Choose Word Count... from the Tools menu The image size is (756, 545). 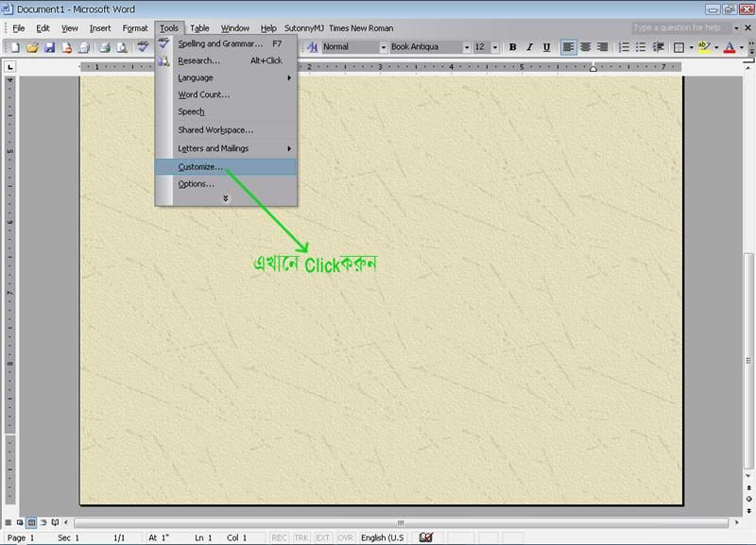pos(203,94)
